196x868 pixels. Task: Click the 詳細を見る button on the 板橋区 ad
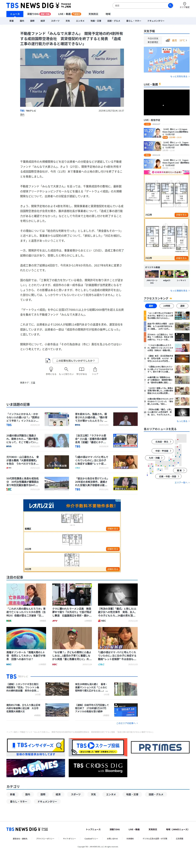coord(113,529)
